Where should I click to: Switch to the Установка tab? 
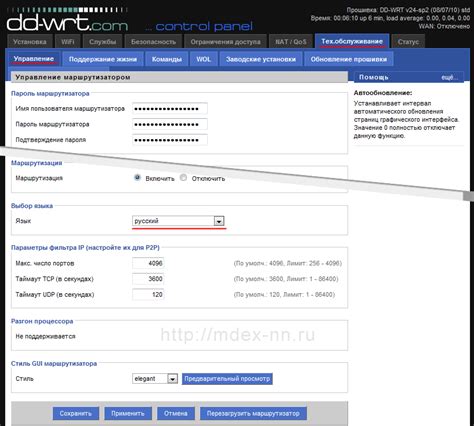pyautogui.click(x=30, y=42)
